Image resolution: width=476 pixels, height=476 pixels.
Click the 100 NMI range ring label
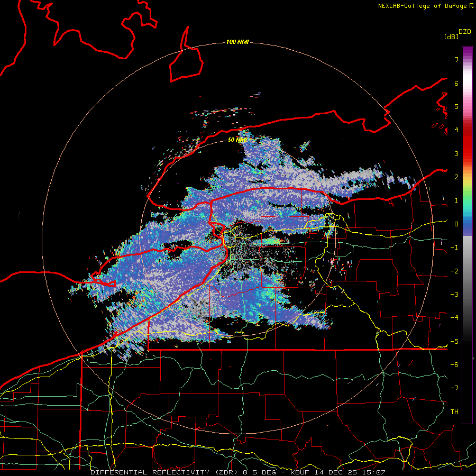point(237,42)
